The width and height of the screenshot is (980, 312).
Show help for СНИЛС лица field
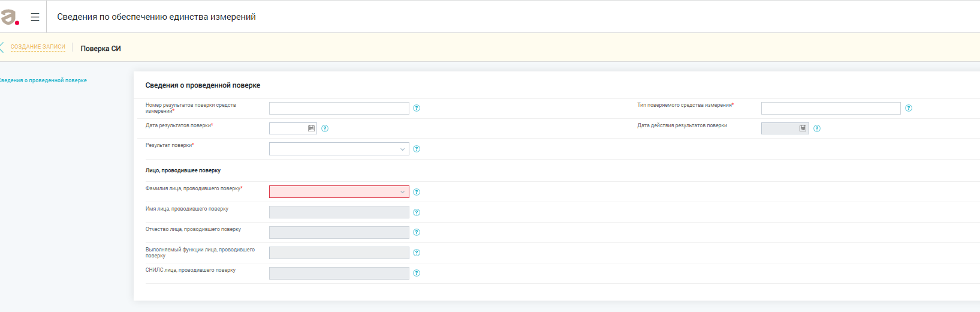[417, 273]
